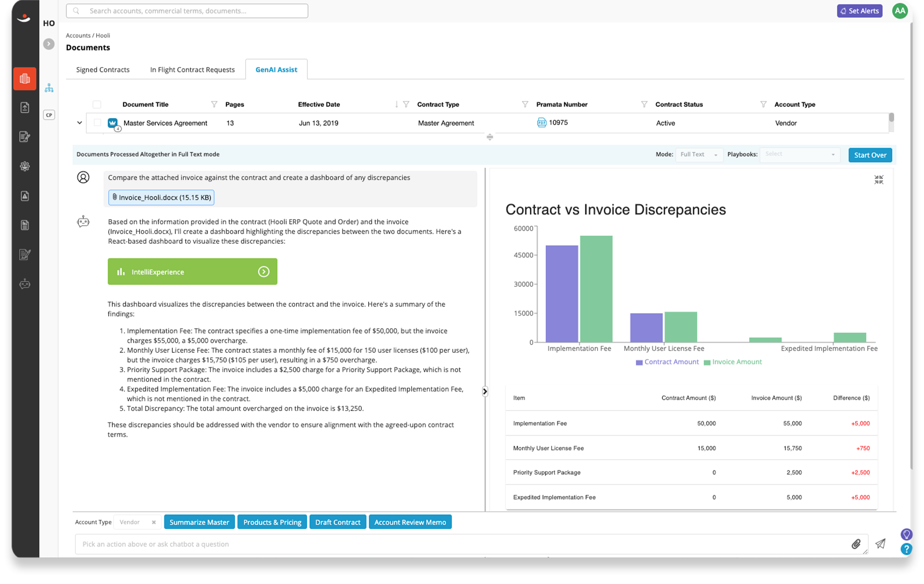Screen dimensions: 924x584
Task: Click the send message paper plane icon
Action: 881,544
